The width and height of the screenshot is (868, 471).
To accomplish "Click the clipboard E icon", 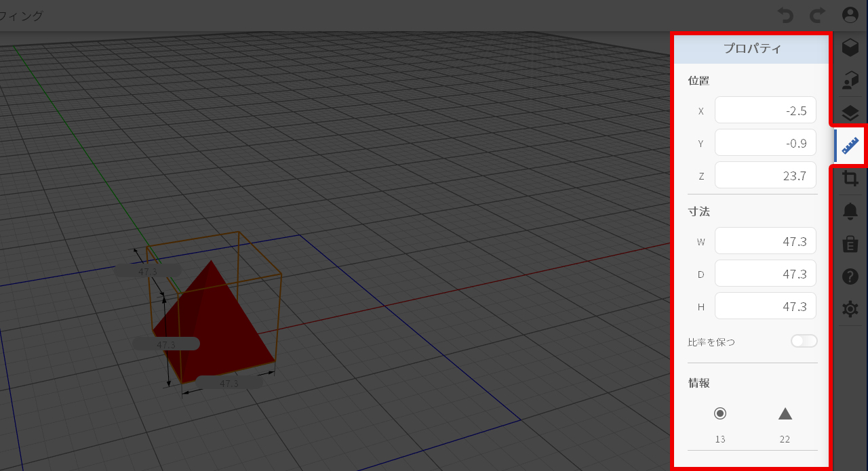I will pyautogui.click(x=850, y=244).
